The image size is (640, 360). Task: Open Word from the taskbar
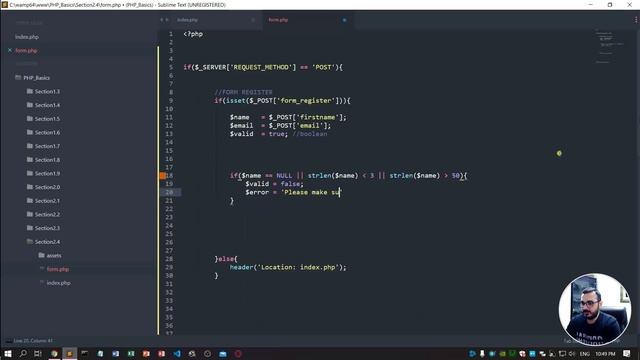click(116, 353)
